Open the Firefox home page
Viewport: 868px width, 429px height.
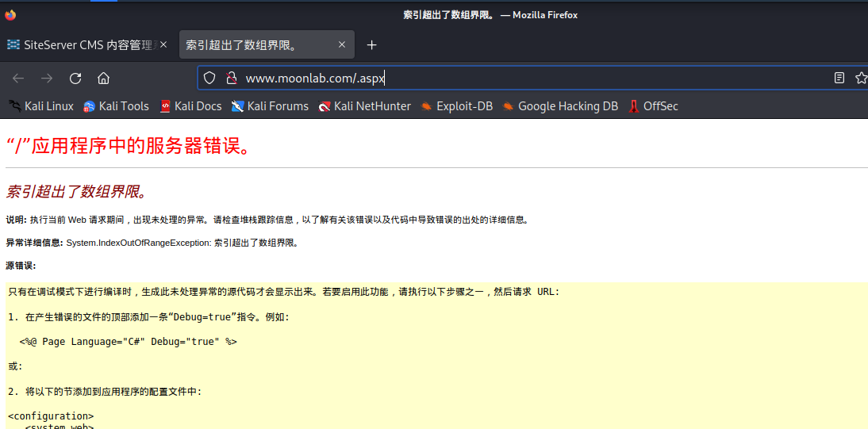click(x=103, y=78)
